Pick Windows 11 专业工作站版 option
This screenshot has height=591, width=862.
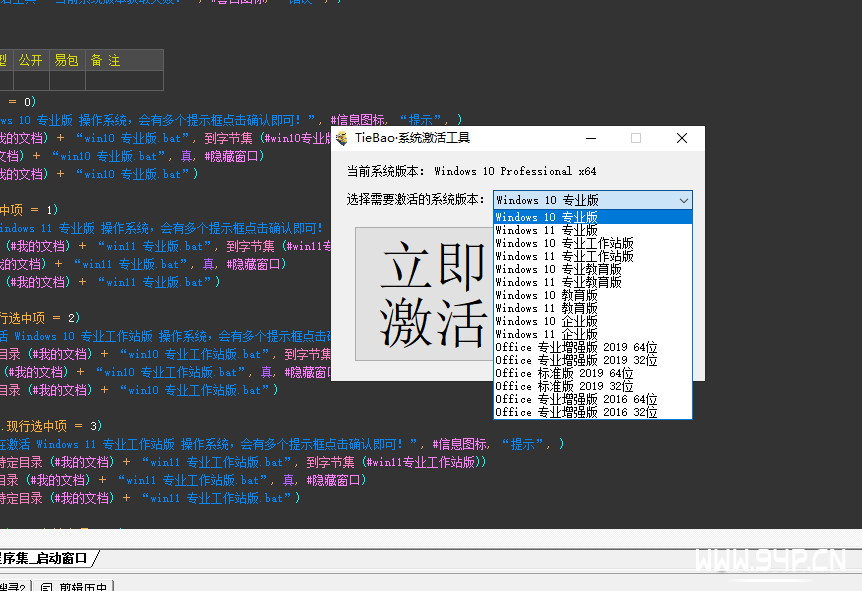pos(593,256)
